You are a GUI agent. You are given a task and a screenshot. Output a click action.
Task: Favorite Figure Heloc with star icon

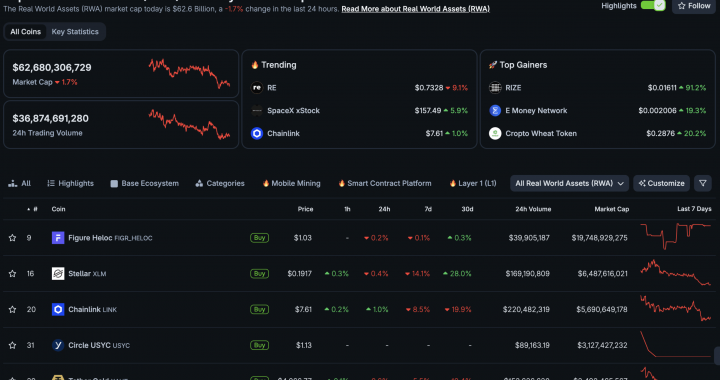(12, 238)
